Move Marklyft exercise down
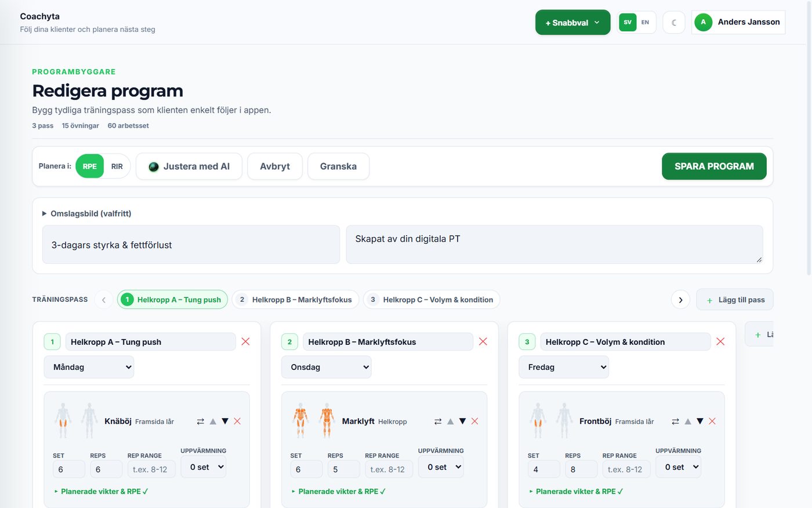812x508 pixels. pos(462,421)
